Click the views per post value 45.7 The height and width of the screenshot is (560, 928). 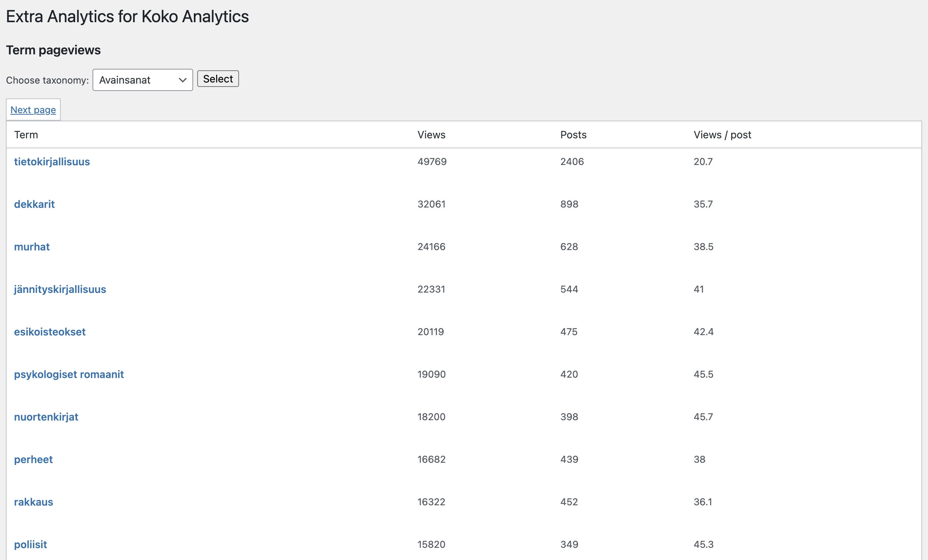point(703,417)
